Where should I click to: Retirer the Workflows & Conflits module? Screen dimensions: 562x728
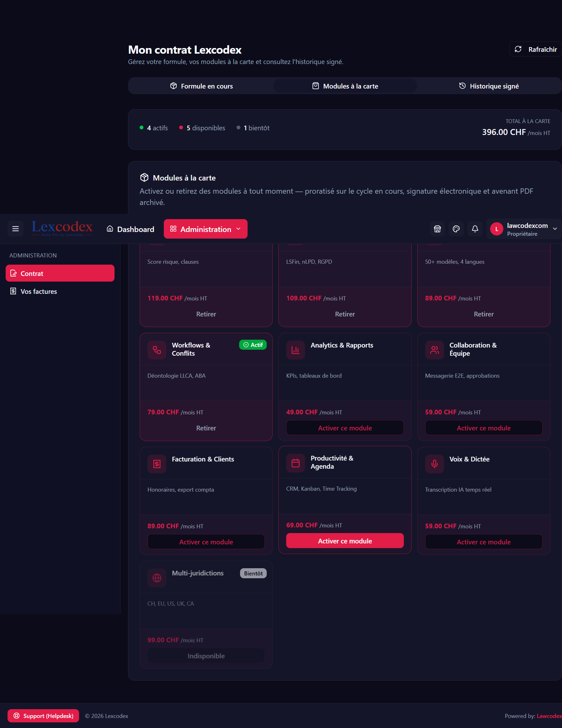coord(206,428)
